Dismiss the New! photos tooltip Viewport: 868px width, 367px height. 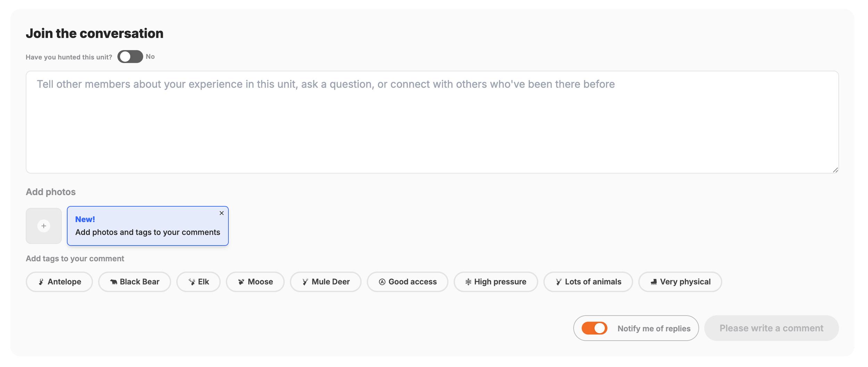point(221,213)
